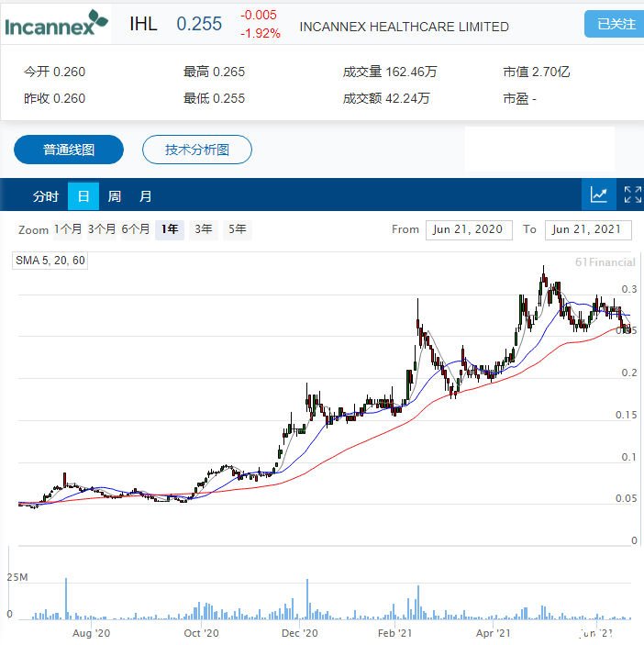Click the Feb '21 axis label
The height and width of the screenshot is (645, 644).
[x=394, y=633]
